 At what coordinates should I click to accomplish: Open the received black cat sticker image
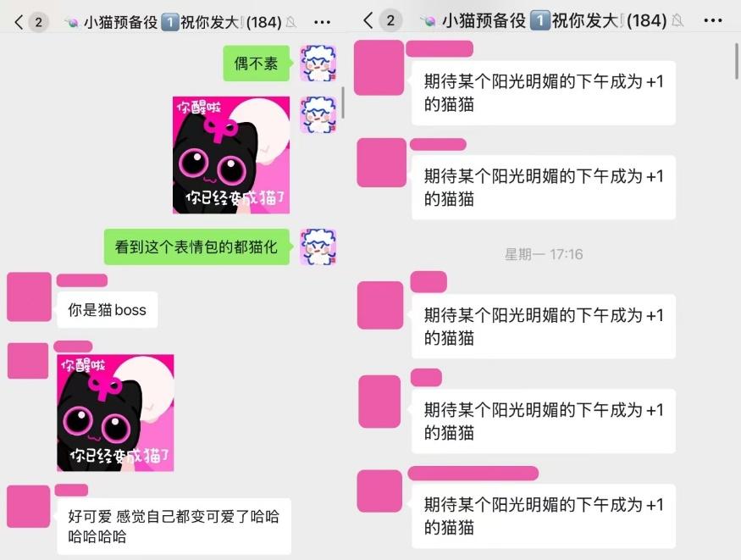click(115, 413)
